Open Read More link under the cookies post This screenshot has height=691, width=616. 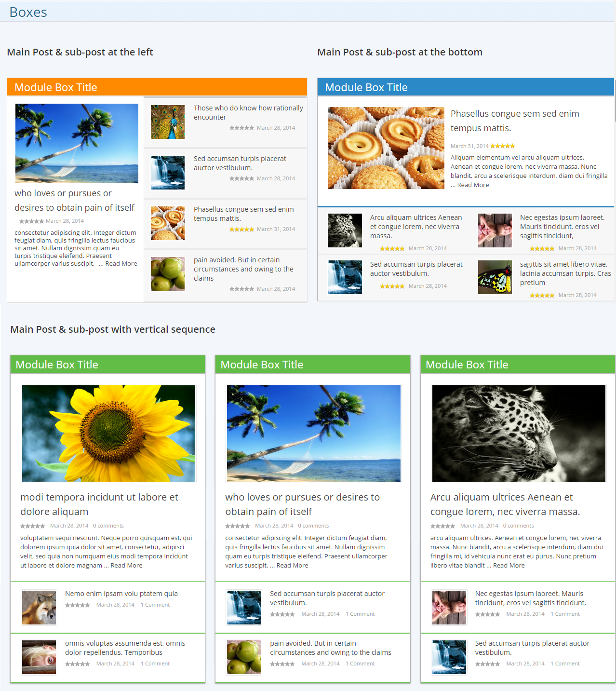point(473,185)
